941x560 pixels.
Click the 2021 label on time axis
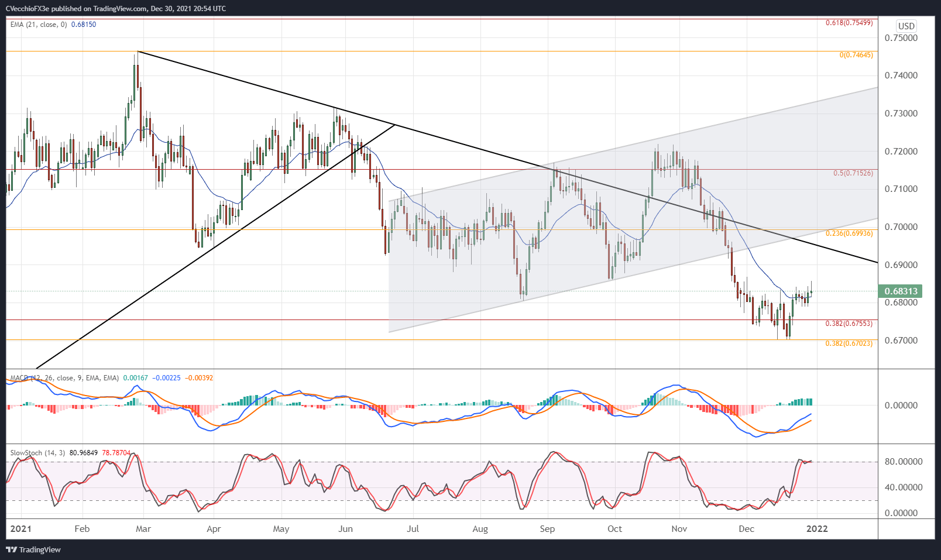20,529
